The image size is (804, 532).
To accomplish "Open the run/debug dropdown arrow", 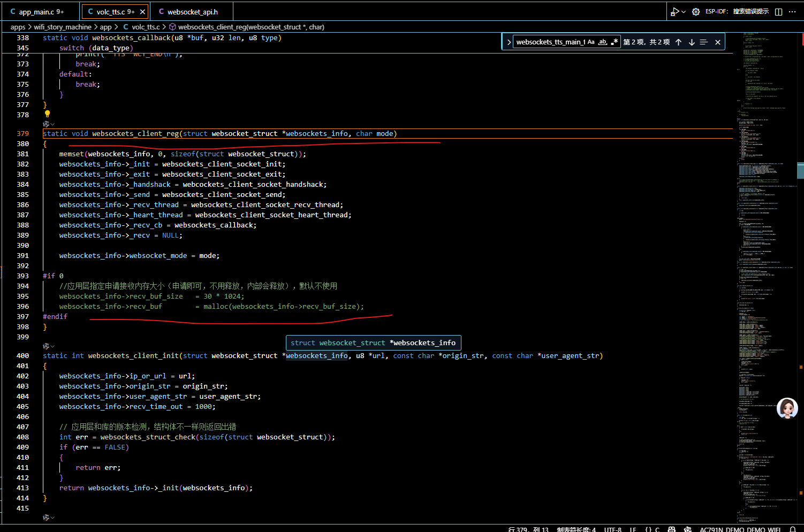I will (x=684, y=12).
